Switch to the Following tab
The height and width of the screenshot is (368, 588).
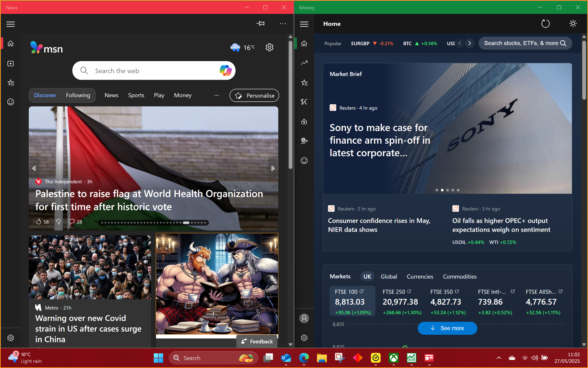pos(78,95)
